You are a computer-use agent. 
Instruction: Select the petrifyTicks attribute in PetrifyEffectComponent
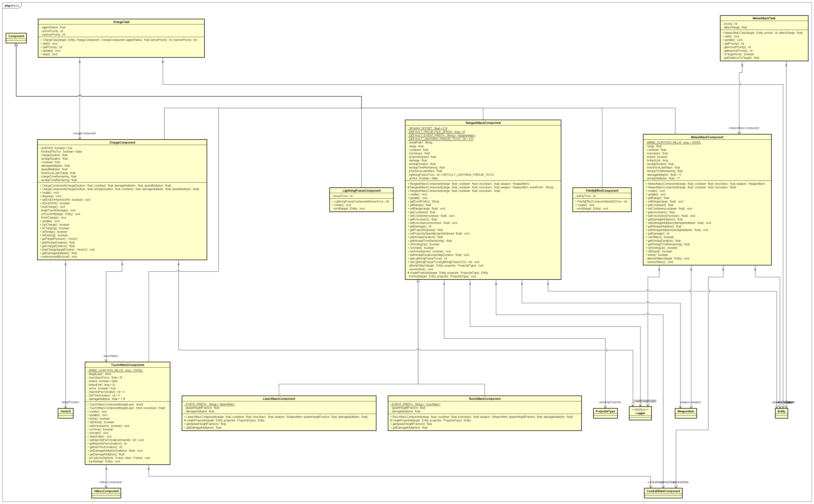[585, 196]
